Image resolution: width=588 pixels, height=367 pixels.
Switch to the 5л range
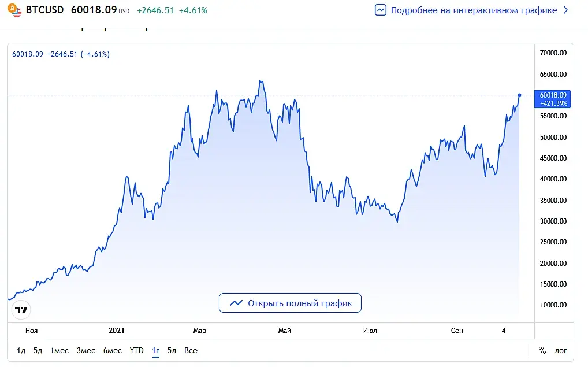(x=172, y=350)
